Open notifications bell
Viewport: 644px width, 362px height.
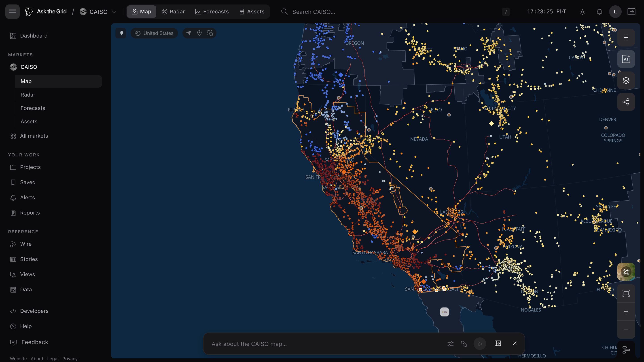tap(599, 11)
